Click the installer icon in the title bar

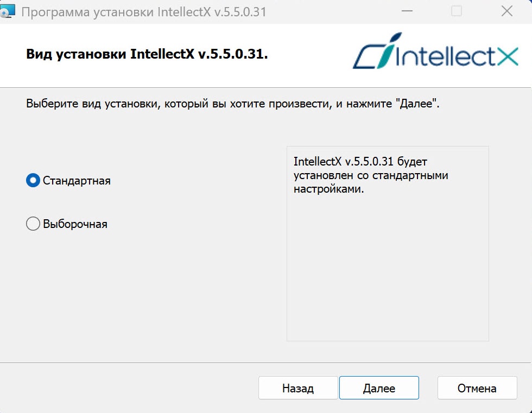point(8,11)
